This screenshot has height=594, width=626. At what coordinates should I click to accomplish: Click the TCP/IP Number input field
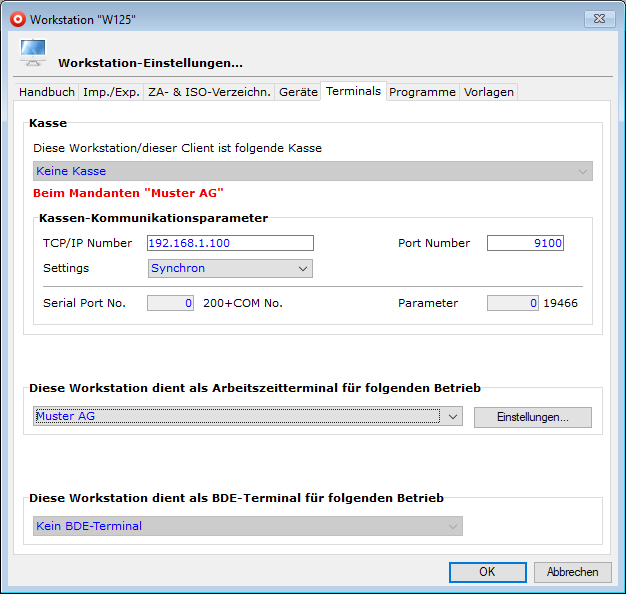click(230, 243)
